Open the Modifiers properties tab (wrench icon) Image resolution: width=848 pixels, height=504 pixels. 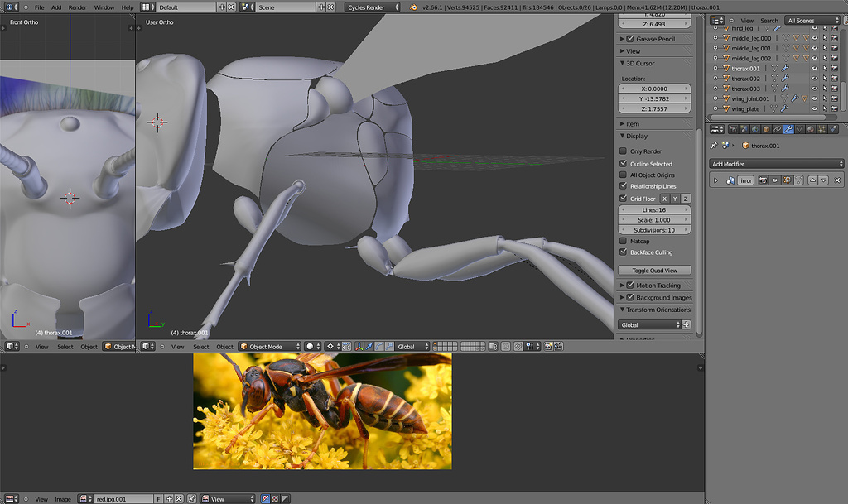(x=788, y=129)
